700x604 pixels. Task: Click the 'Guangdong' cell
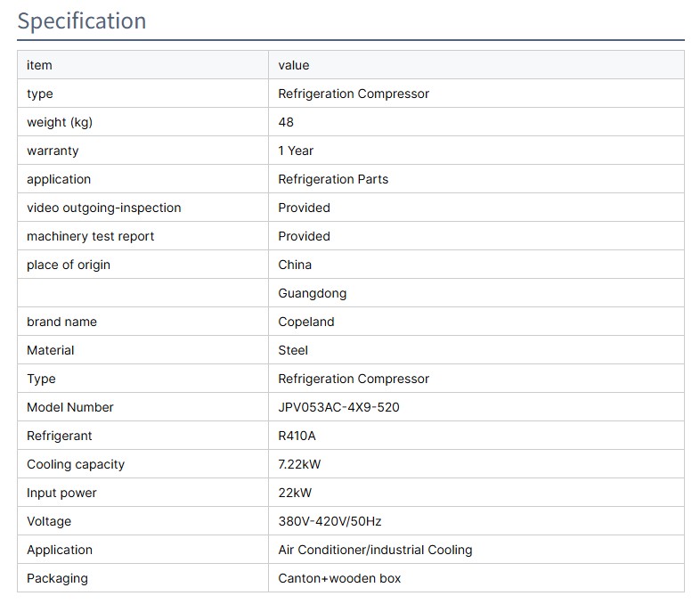312,293
